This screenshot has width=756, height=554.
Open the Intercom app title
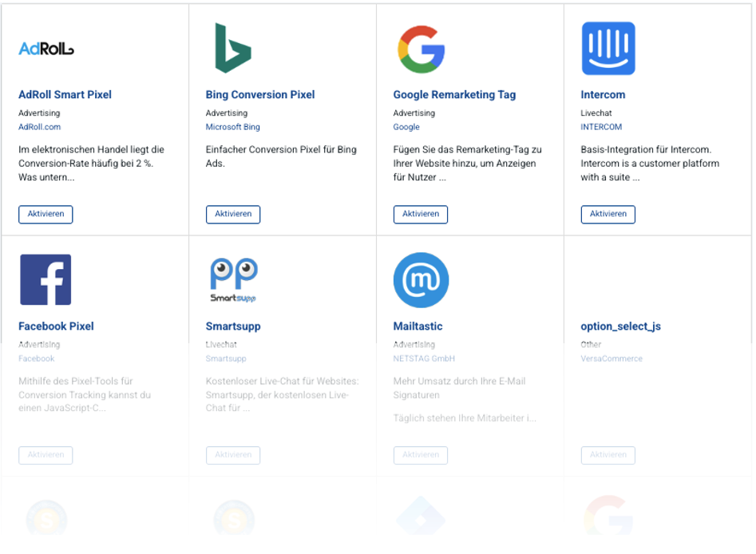(604, 94)
